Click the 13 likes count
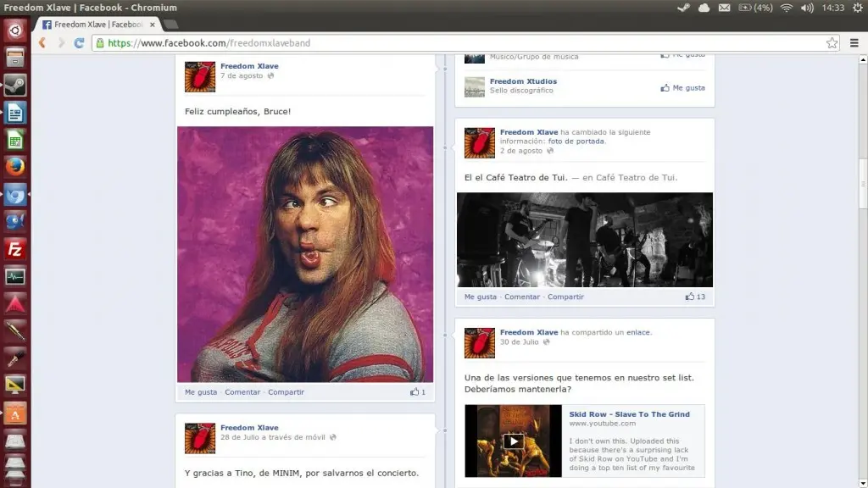This screenshot has width=868, height=488. 695,297
